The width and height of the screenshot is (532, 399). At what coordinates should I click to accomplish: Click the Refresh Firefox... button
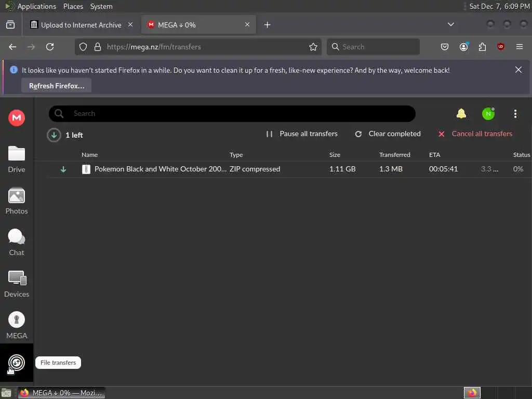(56, 86)
